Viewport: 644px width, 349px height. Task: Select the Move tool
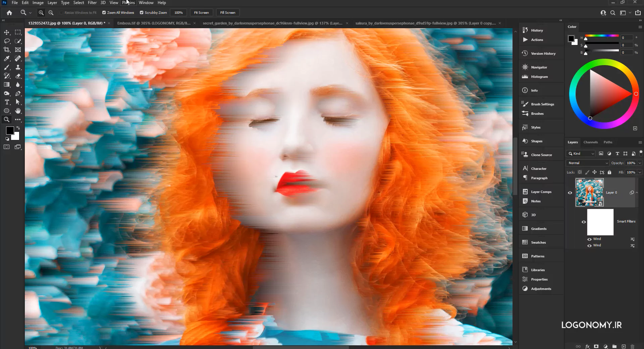coord(7,32)
